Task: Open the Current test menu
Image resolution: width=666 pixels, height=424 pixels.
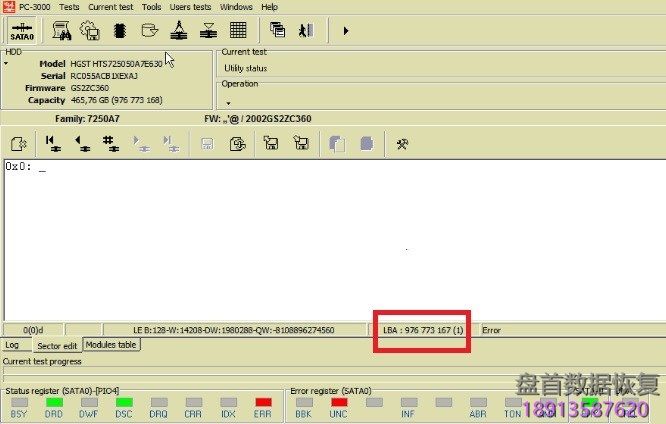Action: point(110,7)
